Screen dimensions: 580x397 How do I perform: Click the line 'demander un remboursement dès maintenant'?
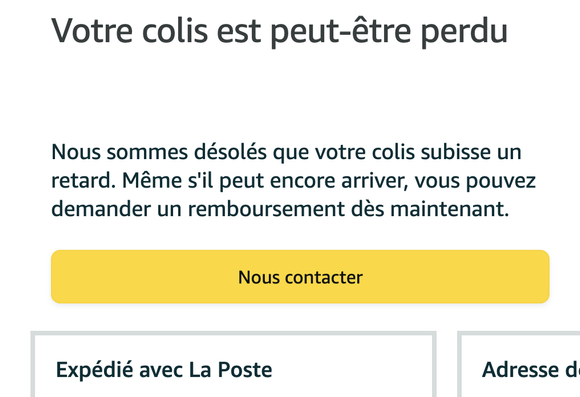point(280,209)
